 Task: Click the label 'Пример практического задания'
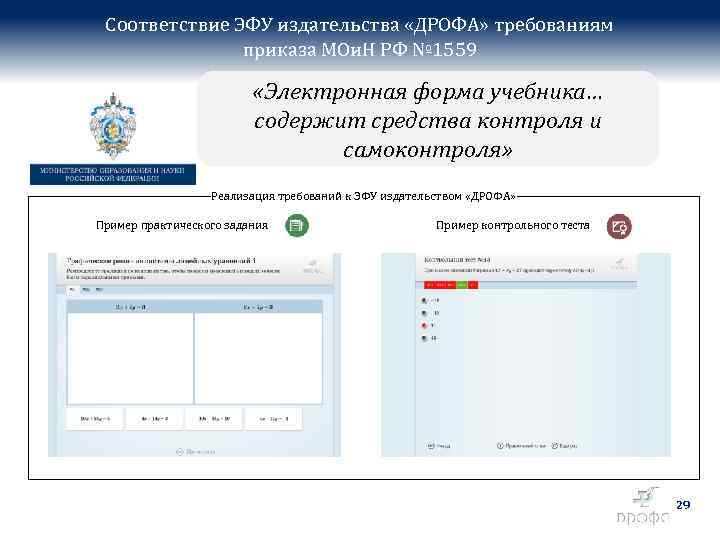[x=182, y=225]
